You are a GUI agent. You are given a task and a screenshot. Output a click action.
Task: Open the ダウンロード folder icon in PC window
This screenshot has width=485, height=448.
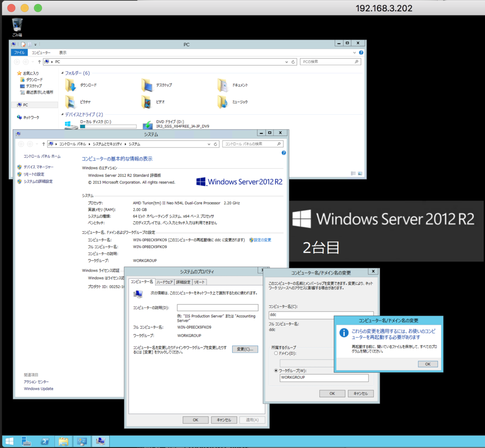point(71,85)
